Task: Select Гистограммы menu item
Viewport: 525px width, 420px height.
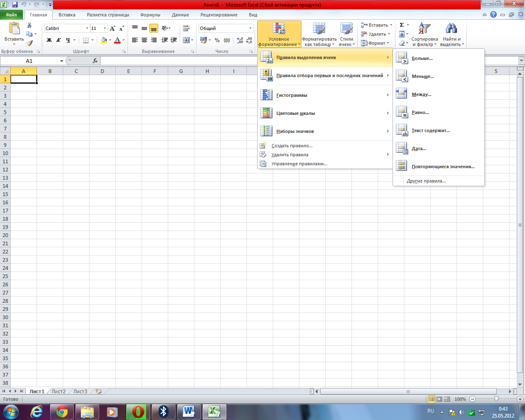Action: (325, 95)
